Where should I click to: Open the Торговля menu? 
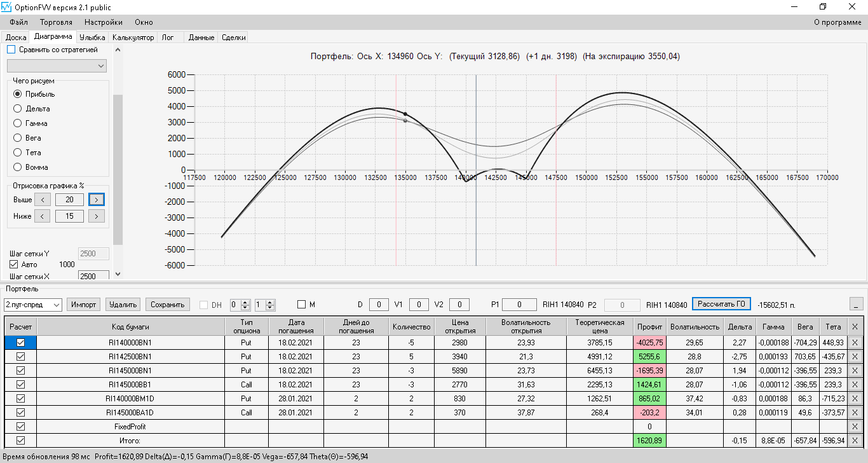[x=56, y=22]
